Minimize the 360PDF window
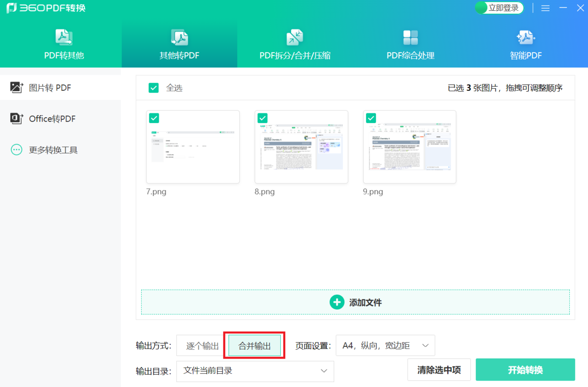 tap(563, 8)
